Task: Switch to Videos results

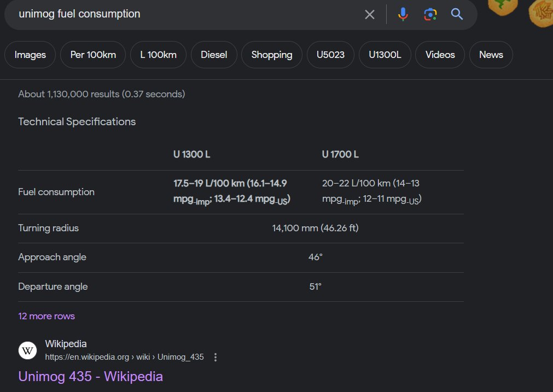Action: point(440,55)
